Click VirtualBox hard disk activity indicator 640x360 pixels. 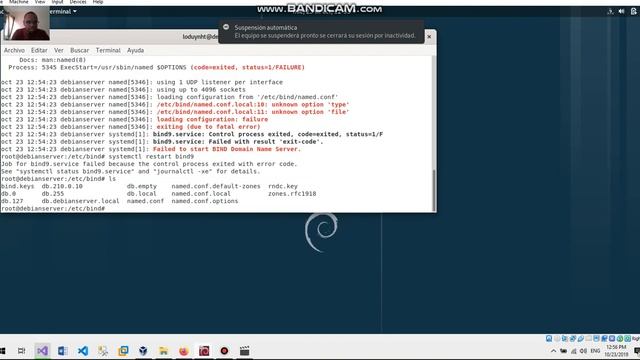point(549,338)
